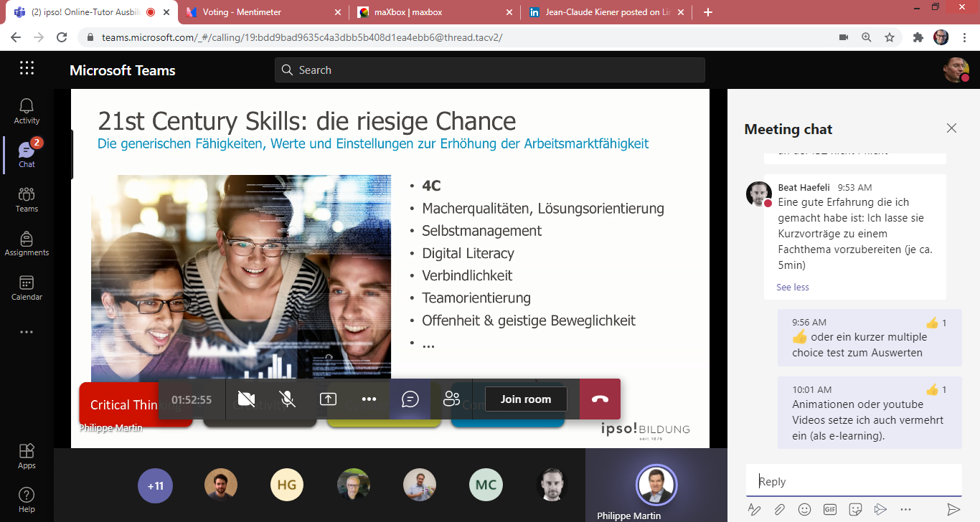This screenshot has height=522, width=980.
Task: Show the participants list in the call
Action: pyautogui.click(x=451, y=399)
